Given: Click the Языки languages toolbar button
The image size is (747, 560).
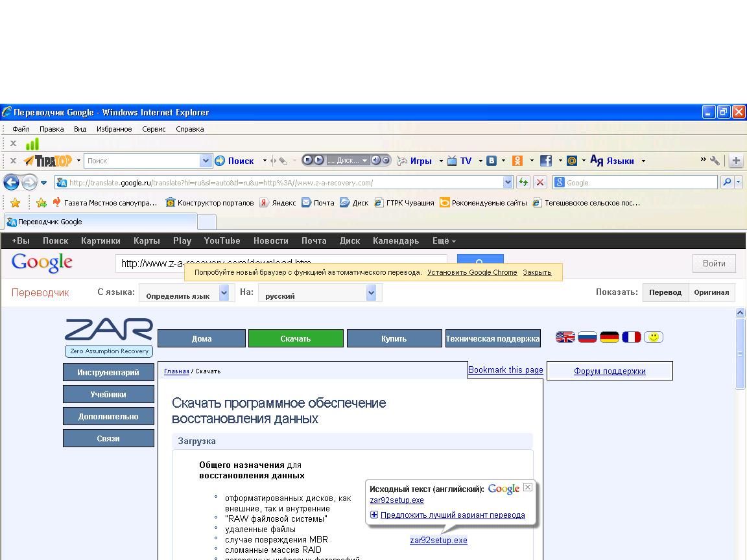Looking at the screenshot, I should coord(612,161).
